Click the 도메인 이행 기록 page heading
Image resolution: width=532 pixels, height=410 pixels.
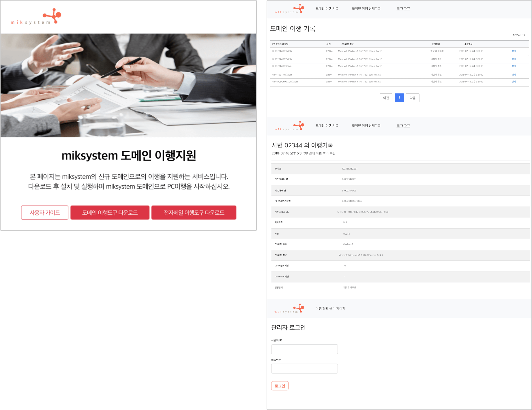pos(293,29)
